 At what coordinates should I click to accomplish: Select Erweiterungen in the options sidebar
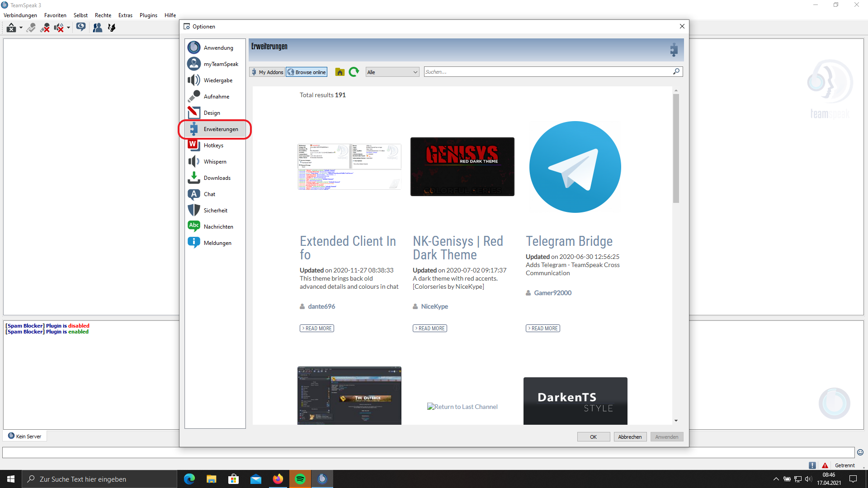click(215, 129)
